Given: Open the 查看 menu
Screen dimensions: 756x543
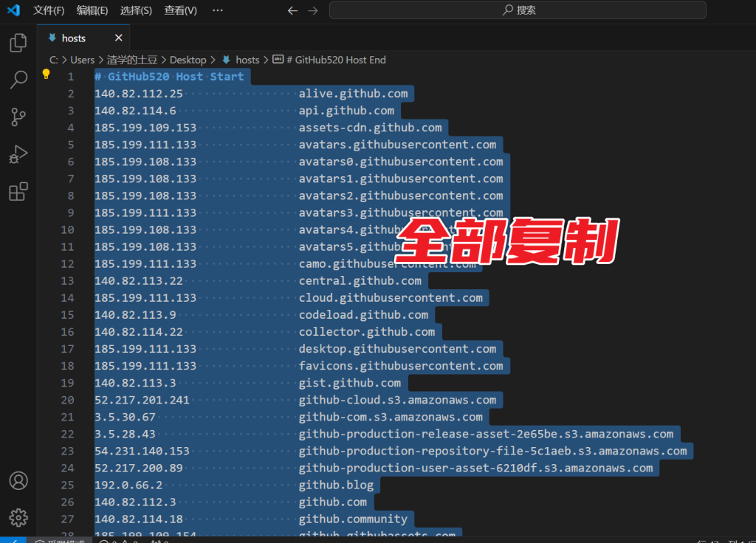Looking at the screenshot, I should click(179, 10).
